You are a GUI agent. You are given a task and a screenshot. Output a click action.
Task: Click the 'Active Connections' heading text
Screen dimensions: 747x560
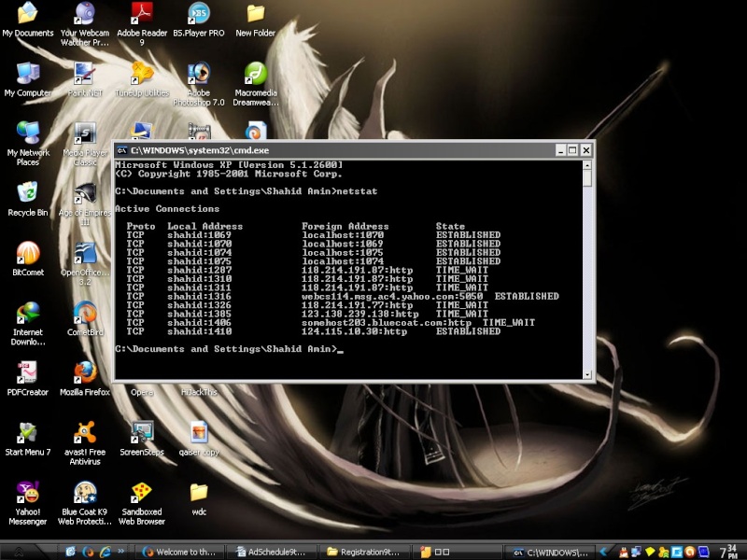[167, 208]
